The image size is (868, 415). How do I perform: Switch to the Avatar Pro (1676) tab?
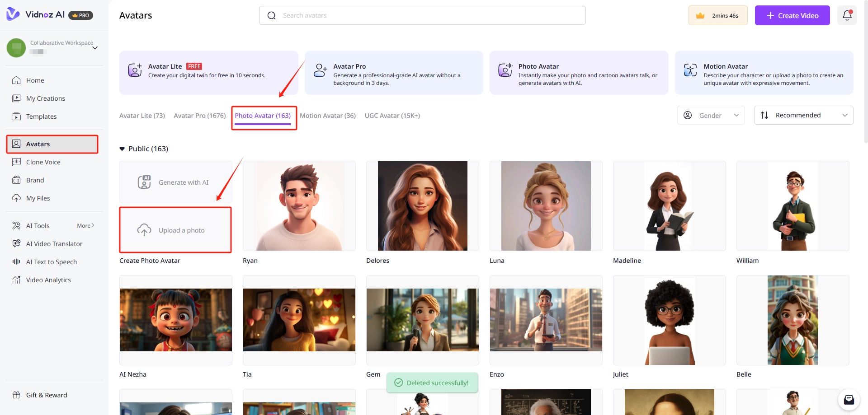click(199, 116)
